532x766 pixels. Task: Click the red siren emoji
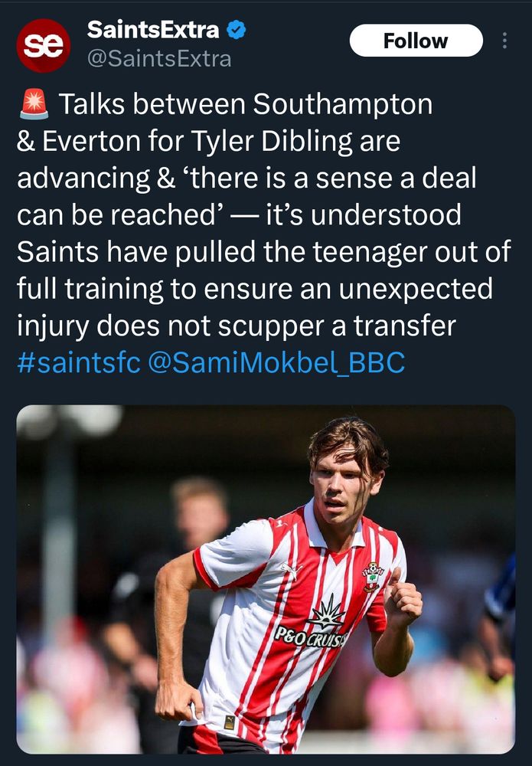click(33, 106)
